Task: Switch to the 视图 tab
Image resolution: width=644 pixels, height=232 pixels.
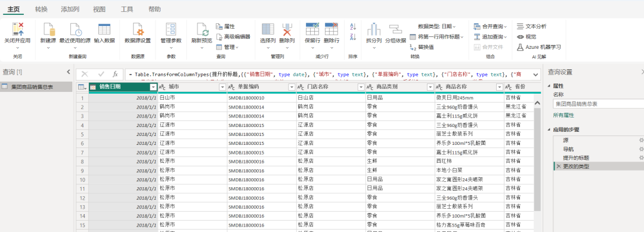Action: point(99,9)
